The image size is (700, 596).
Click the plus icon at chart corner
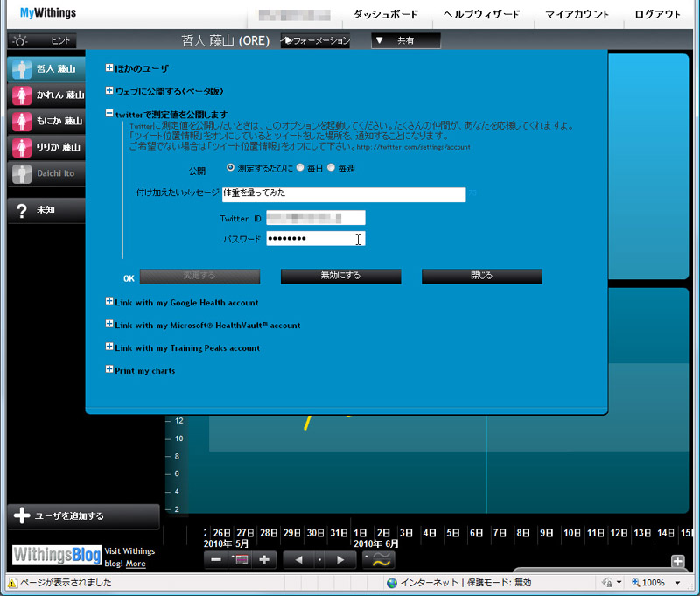click(677, 561)
